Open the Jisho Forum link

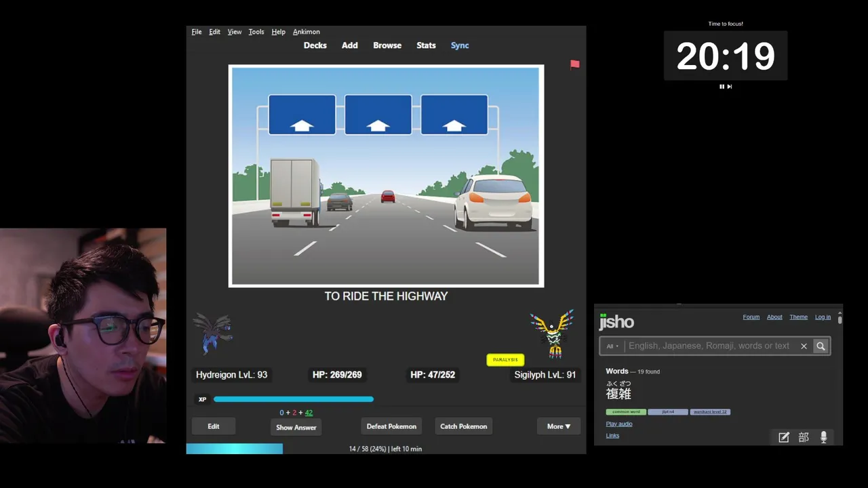751,317
